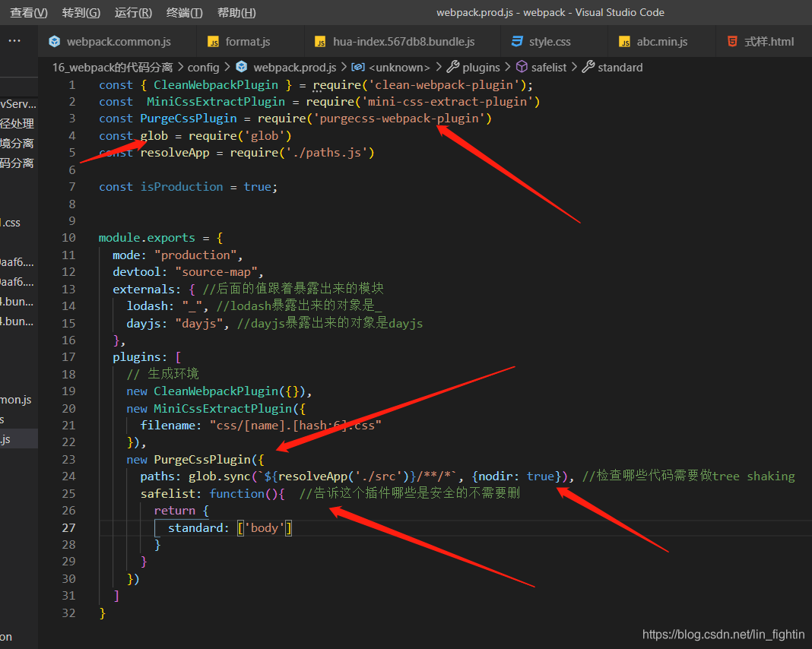
Task: Click 'safelist' key on line 25
Action: point(168,494)
